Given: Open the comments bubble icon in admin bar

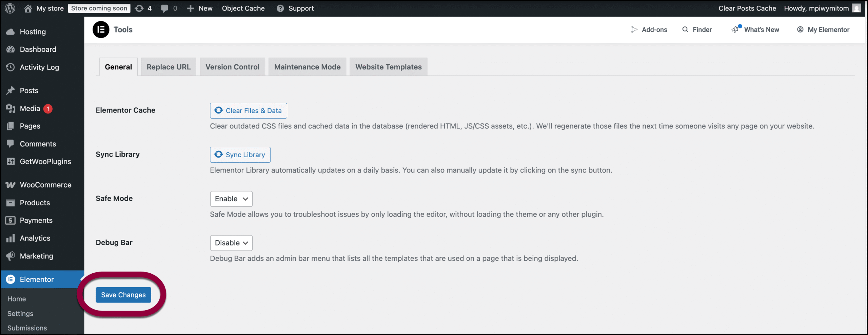Looking at the screenshot, I should (164, 8).
